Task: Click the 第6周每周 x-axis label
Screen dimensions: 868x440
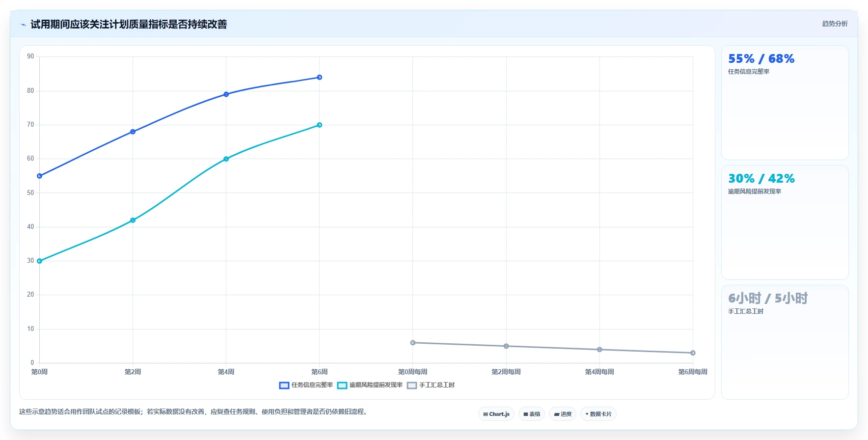Action: pos(693,372)
